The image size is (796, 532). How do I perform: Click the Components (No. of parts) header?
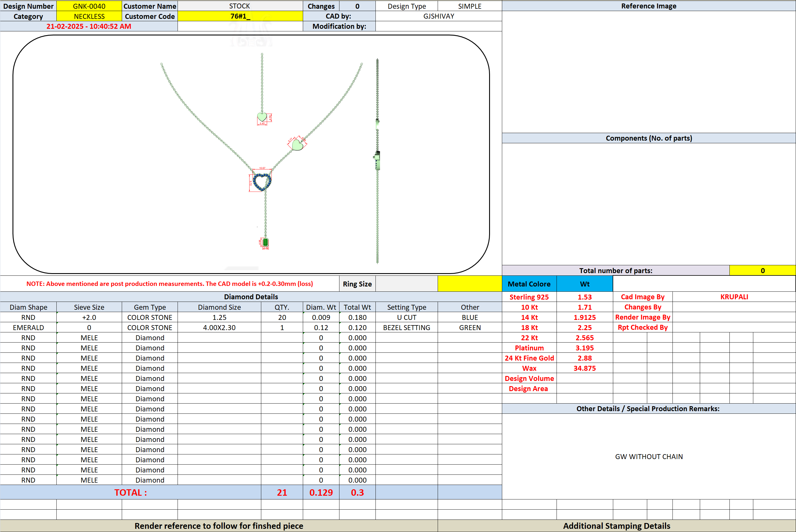click(x=648, y=138)
